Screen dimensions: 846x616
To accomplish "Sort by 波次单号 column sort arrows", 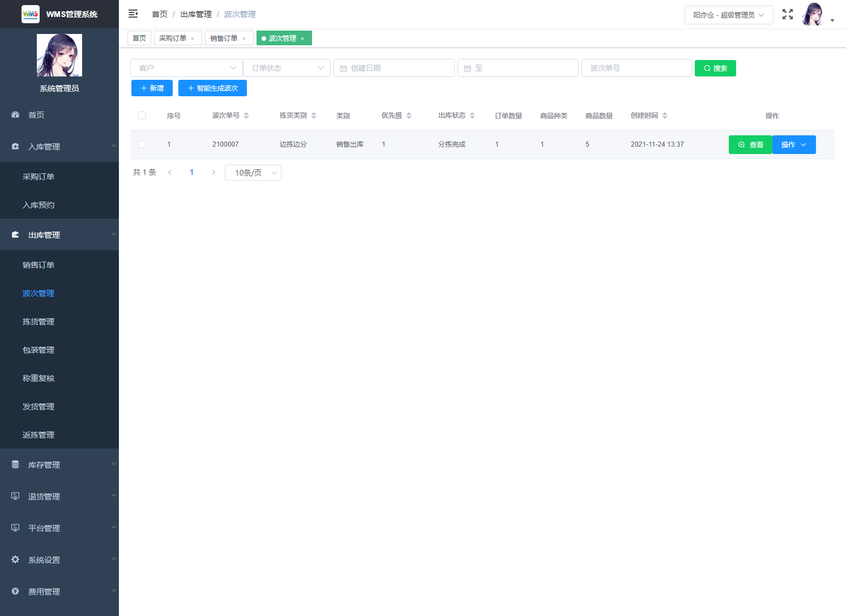I will [x=246, y=115].
